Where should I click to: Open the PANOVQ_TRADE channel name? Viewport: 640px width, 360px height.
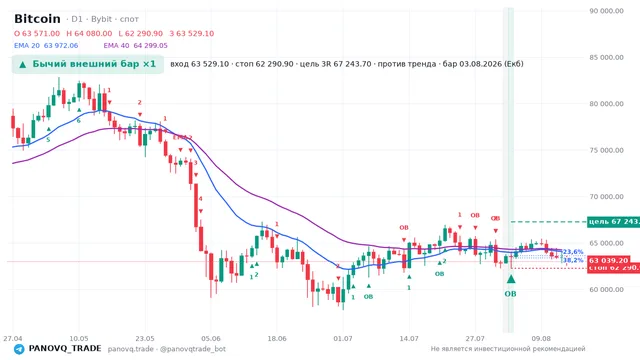point(65,349)
